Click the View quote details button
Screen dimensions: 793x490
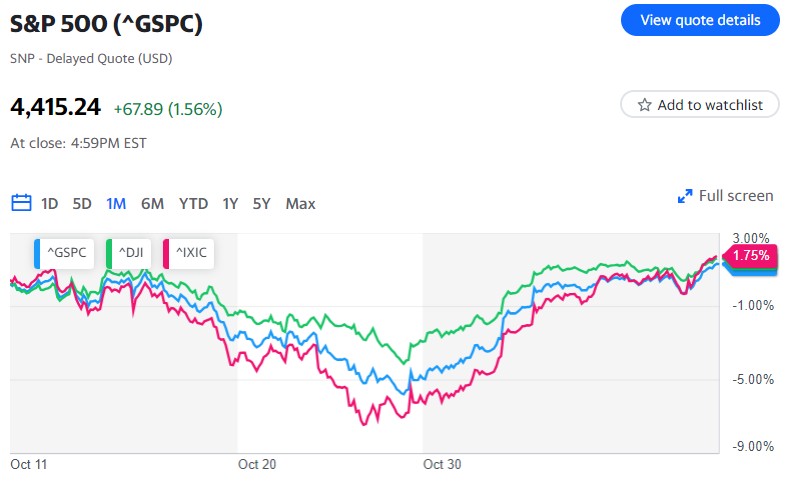click(699, 20)
